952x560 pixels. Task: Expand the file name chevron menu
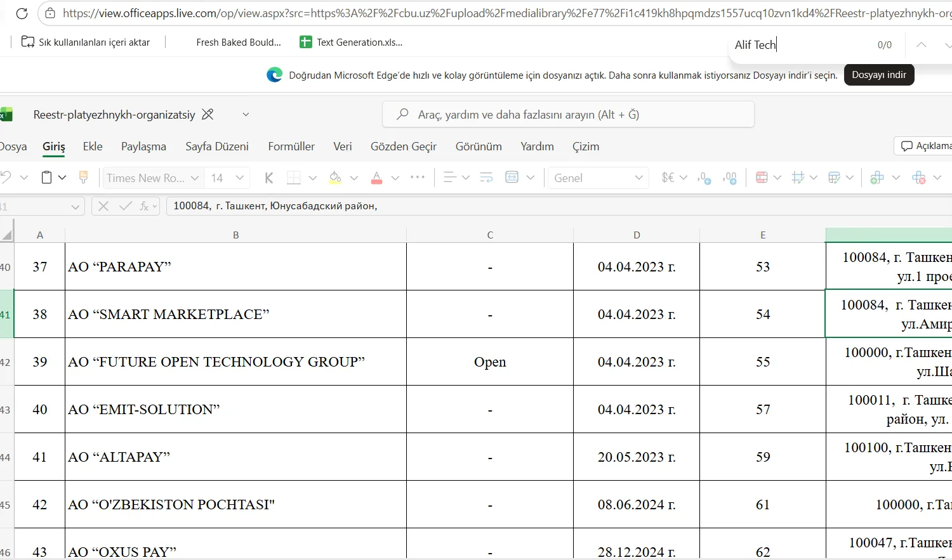(246, 115)
